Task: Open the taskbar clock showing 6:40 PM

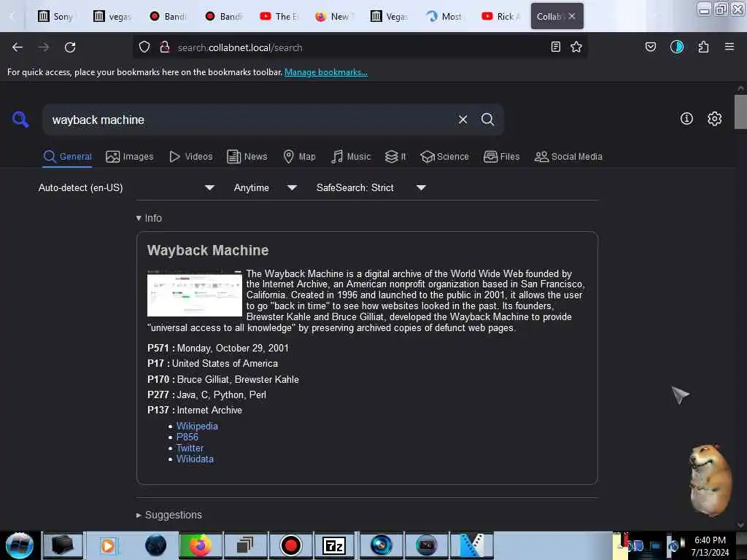Action: pos(710,545)
